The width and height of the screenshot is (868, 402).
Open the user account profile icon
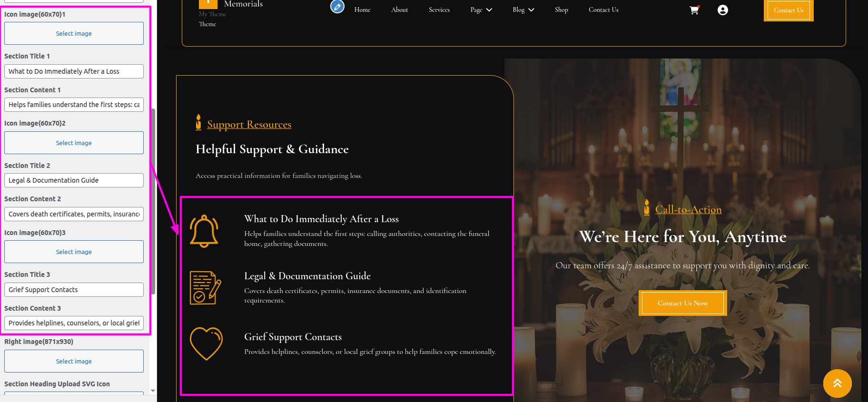(x=722, y=10)
